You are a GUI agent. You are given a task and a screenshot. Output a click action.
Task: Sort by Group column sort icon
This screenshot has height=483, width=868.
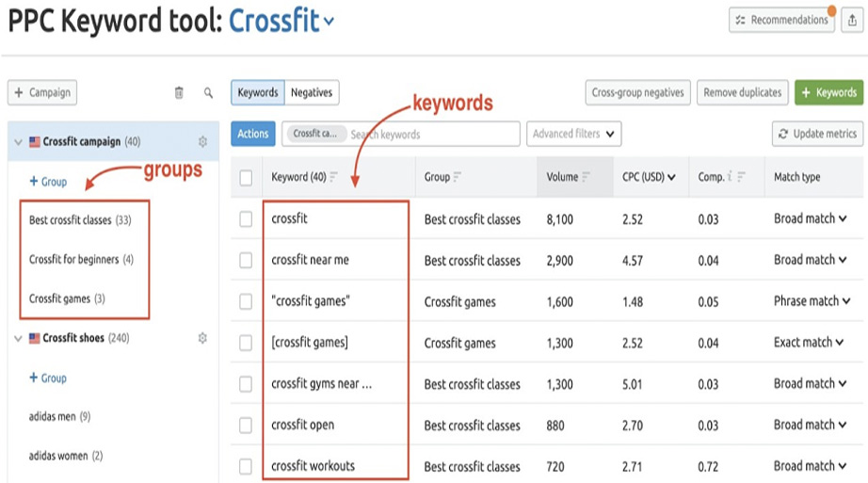pyautogui.click(x=458, y=177)
